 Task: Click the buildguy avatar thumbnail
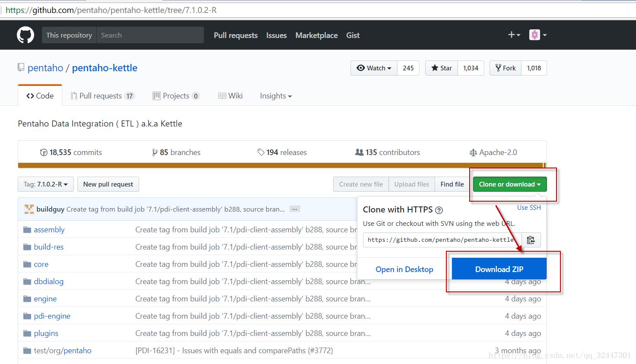point(29,209)
